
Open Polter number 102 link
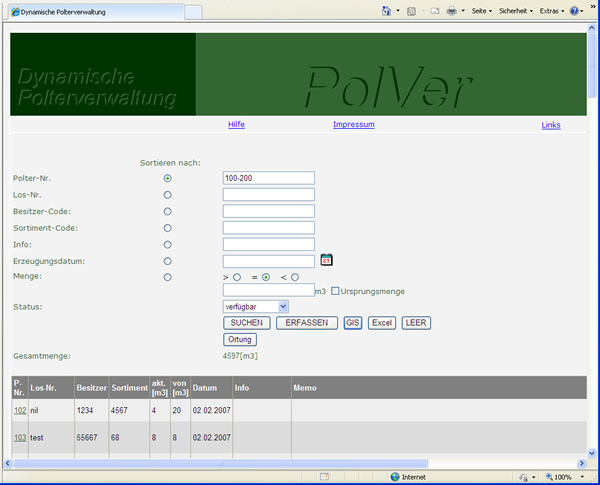coord(20,410)
